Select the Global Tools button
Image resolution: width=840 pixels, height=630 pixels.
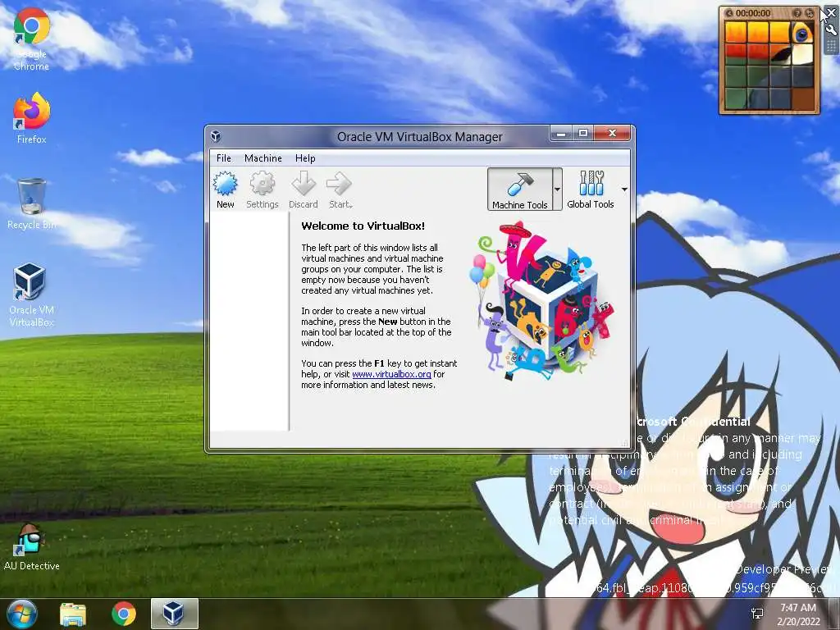[591, 189]
